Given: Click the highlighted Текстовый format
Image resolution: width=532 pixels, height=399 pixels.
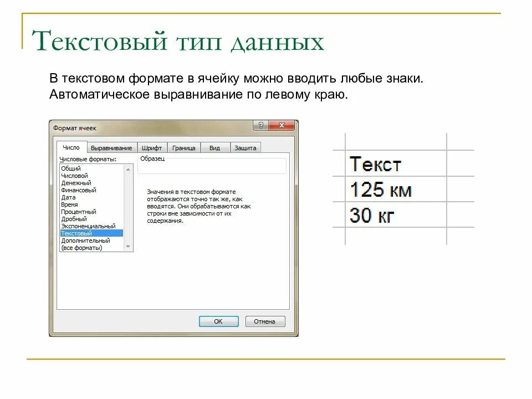Looking at the screenshot, I should point(91,233).
